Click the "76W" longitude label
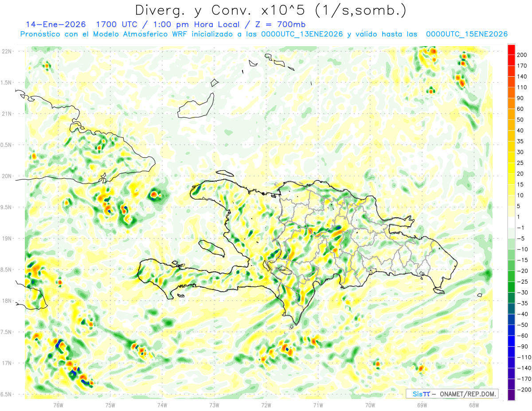Viewport: 532px width, 411px height. coord(59,405)
